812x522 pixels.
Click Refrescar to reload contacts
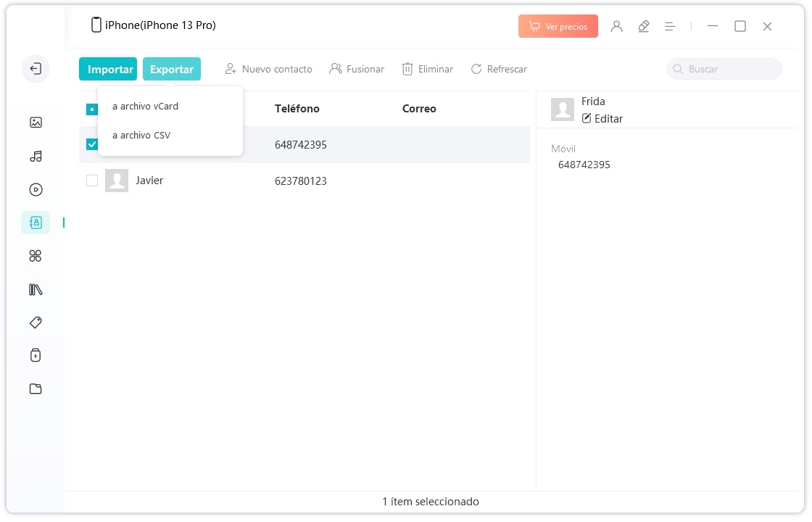pos(500,70)
